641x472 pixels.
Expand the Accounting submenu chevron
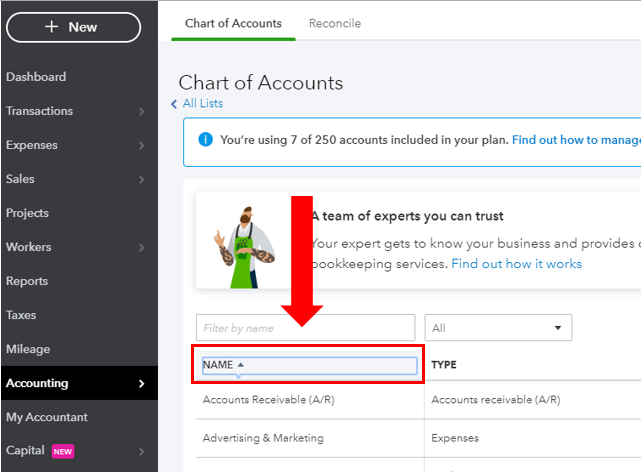click(141, 383)
